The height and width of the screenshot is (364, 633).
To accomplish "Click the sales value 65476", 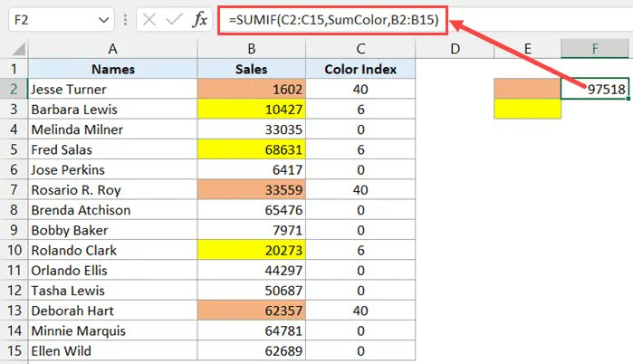I will click(252, 210).
